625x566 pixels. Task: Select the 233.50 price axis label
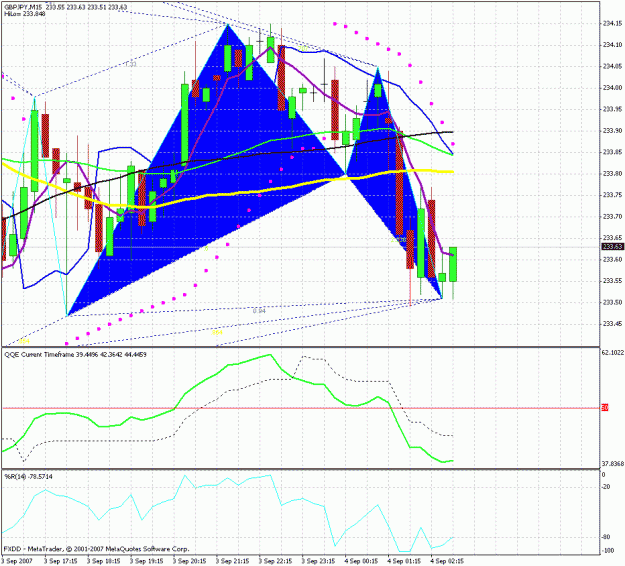coord(612,303)
